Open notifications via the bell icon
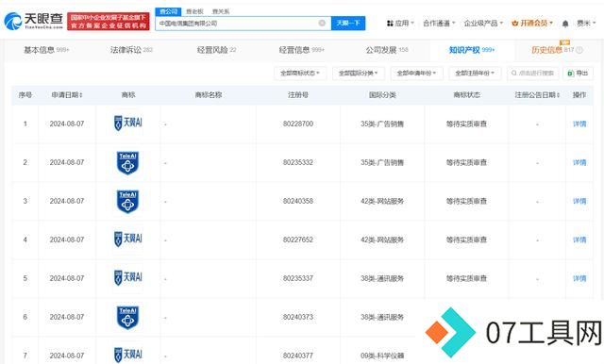Screen dimensions: 604x364 click(565, 24)
